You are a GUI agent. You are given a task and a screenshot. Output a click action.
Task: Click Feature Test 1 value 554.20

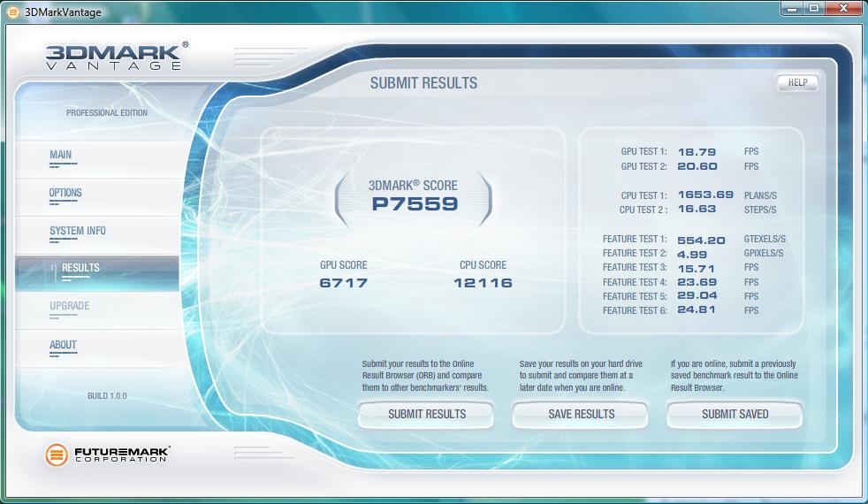pyautogui.click(x=701, y=241)
